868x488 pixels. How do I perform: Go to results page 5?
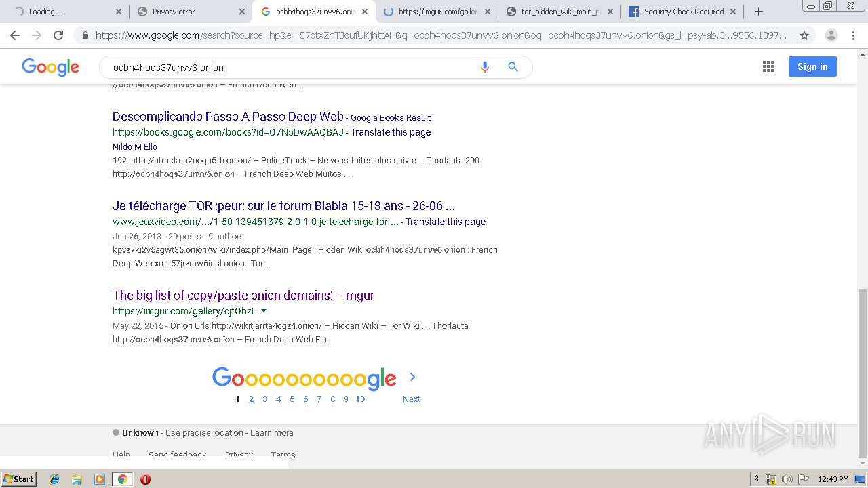point(292,399)
